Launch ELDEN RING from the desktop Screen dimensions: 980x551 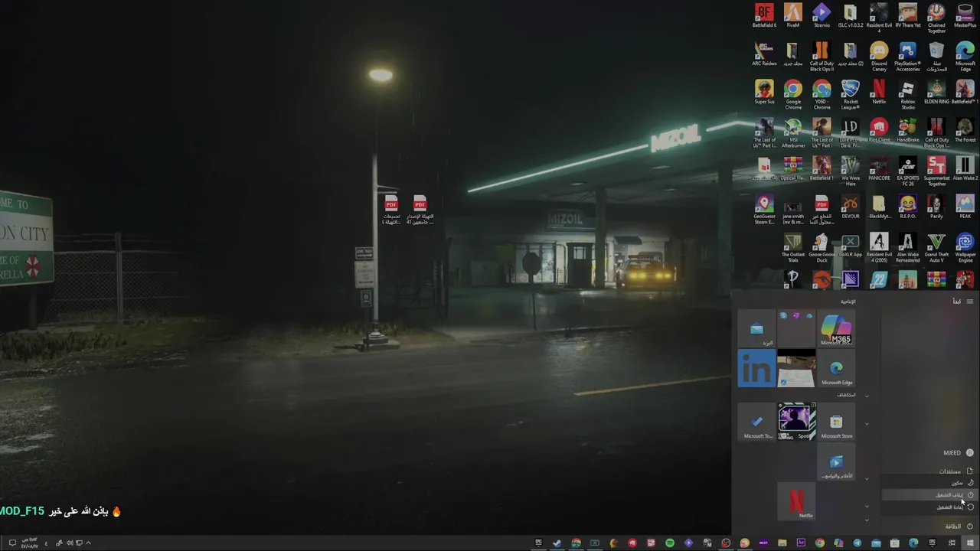point(936,92)
